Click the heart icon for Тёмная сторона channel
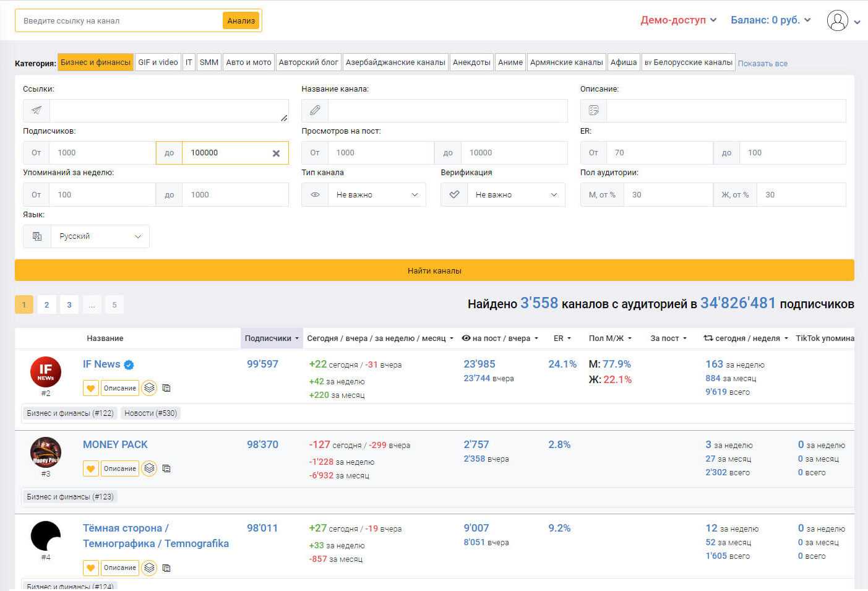868x591 pixels. [x=90, y=567]
